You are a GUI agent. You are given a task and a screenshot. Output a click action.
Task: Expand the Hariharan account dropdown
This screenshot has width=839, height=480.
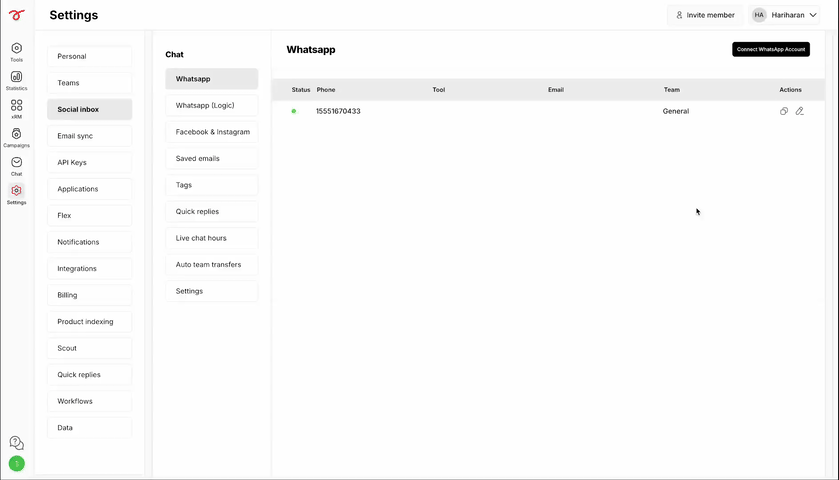(x=813, y=15)
